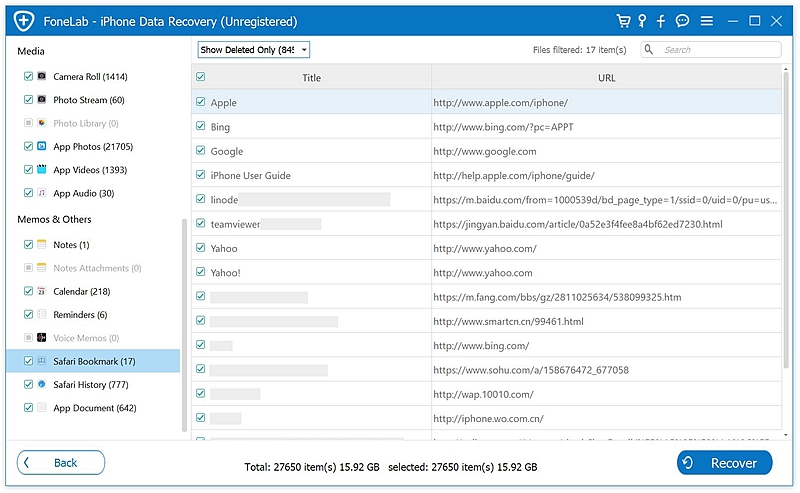Click the App Videos clapperboard icon
Viewport: 800px width, 493px height.
coord(42,169)
